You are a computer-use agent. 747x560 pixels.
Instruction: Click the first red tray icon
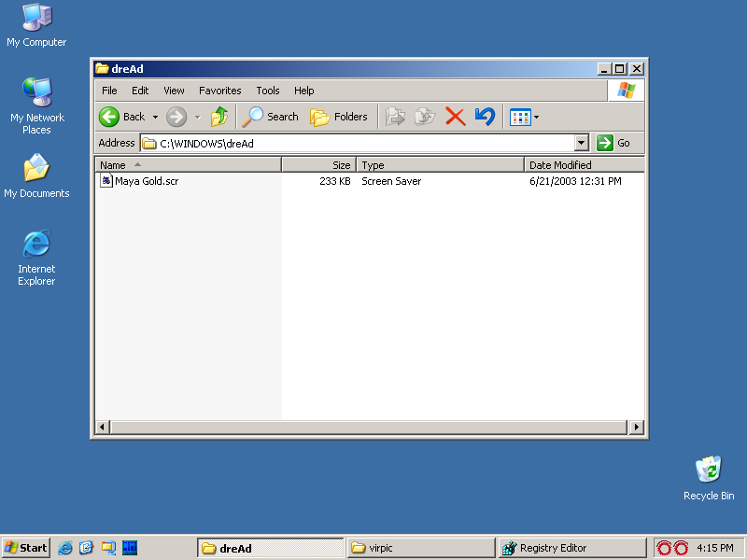click(664, 548)
